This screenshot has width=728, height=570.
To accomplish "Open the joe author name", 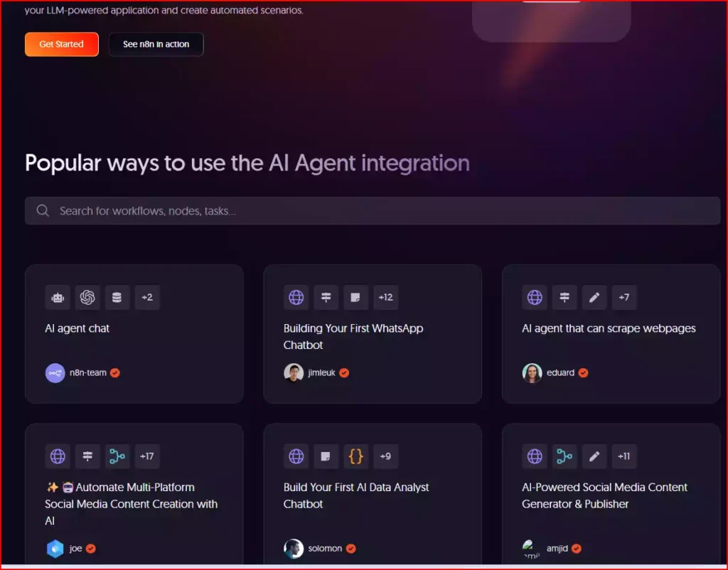I will (x=75, y=549).
